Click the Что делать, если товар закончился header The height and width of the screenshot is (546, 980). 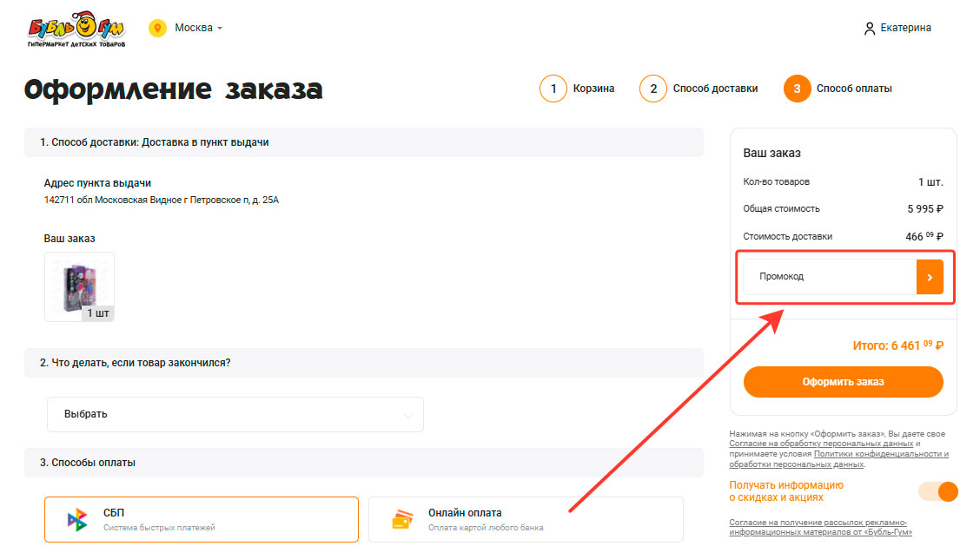[364, 362]
